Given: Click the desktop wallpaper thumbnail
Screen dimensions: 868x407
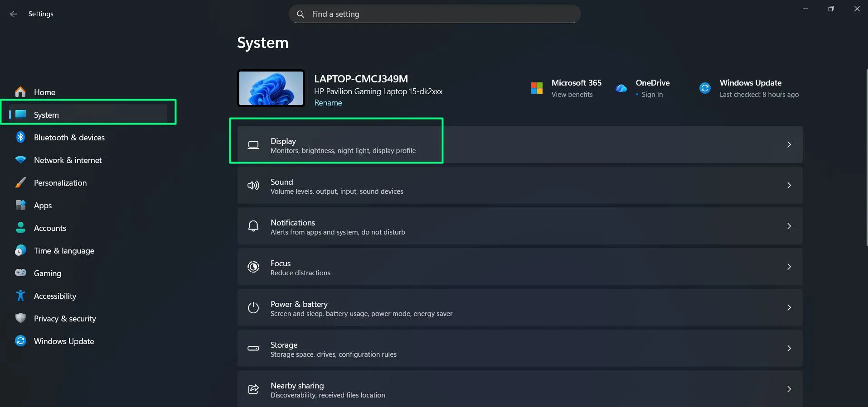Looking at the screenshot, I should [x=271, y=89].
